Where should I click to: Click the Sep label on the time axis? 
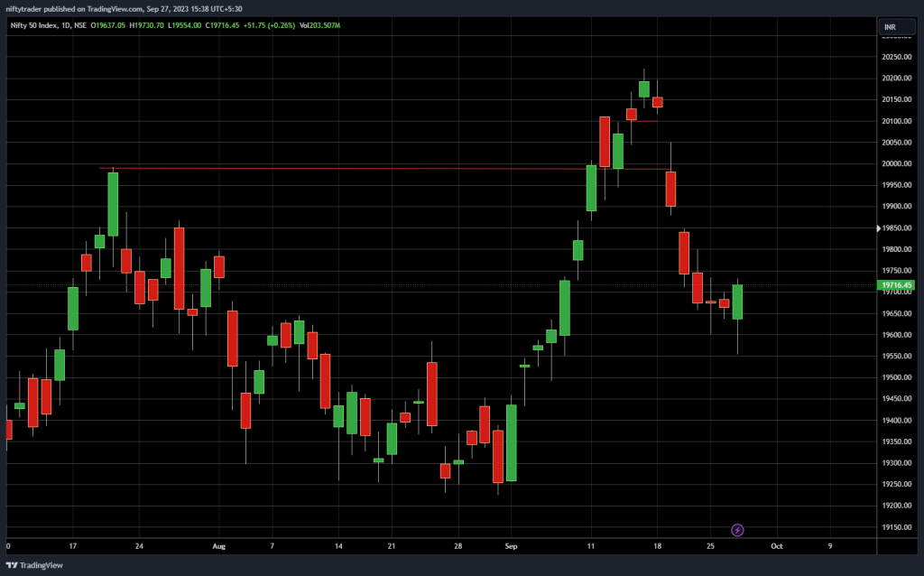tap(511, 546)
